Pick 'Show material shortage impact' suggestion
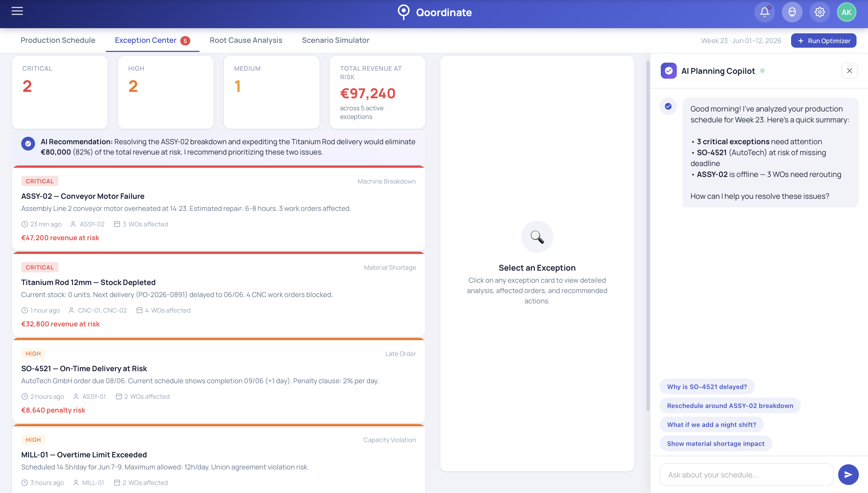 click(x=716, y=444)
